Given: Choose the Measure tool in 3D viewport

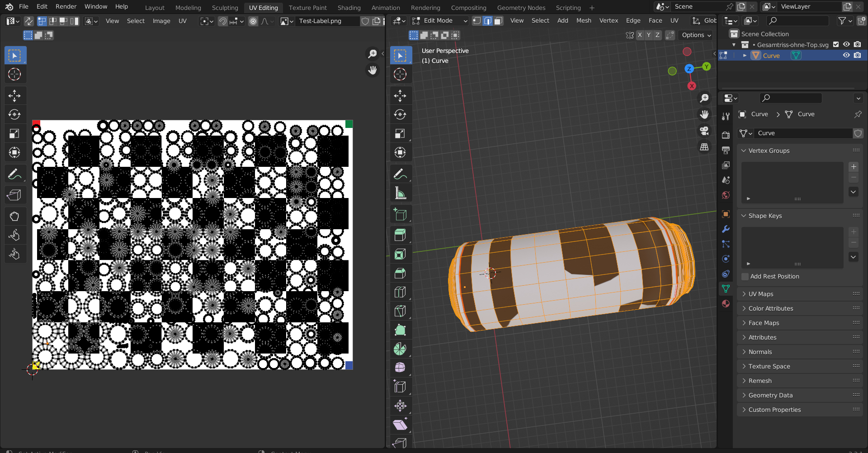Looking at the screenshot, I should 400,193.
